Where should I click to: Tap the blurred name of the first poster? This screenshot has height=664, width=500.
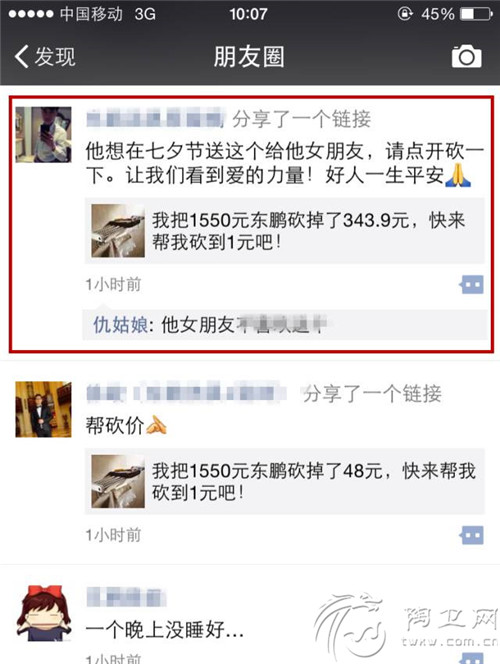click(156, 119)
